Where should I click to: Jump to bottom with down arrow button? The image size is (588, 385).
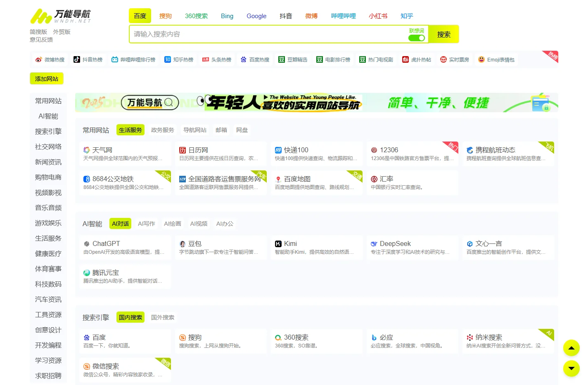coord(571,368)
